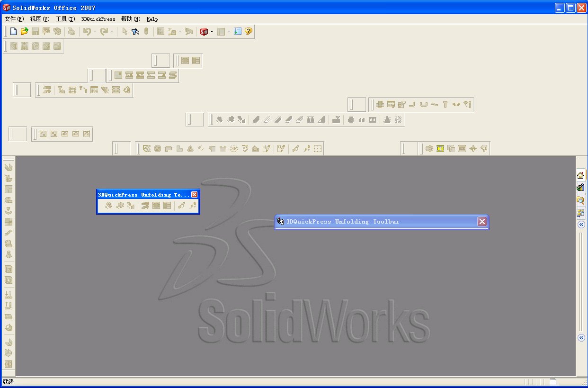The height and width of the screenshot is (388, 588).
Task: Open dropdown arrow beside red SolidWorks icon
Action: [x=212, y=32]
